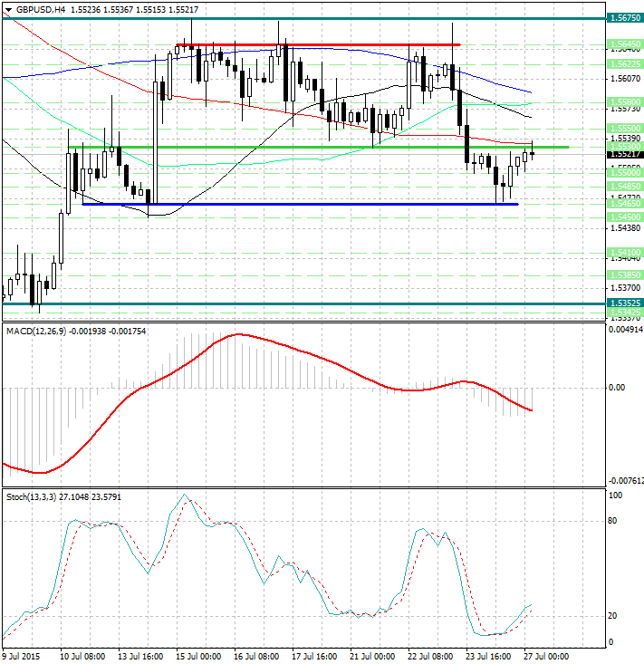Click the 1.53525 price label
Image resolution: width=644 pixels, height=664 pixels.
[626, 303]
